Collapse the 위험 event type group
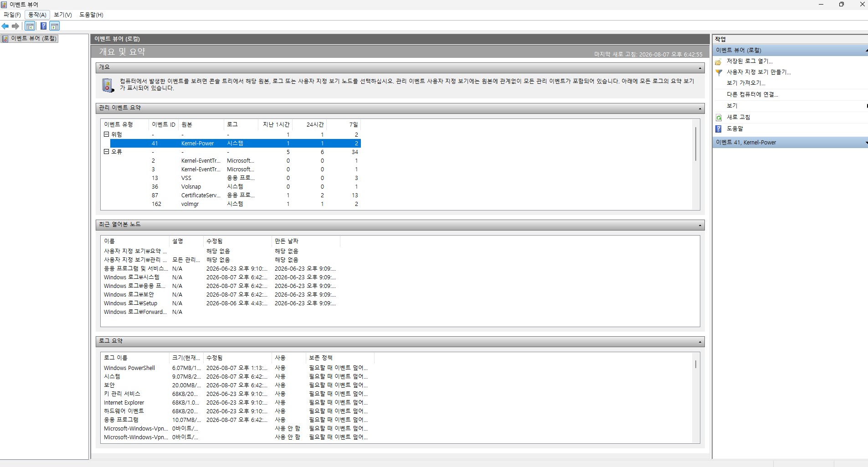The height and width of the screenshot is (467, 868). click(x=106, y=134)
